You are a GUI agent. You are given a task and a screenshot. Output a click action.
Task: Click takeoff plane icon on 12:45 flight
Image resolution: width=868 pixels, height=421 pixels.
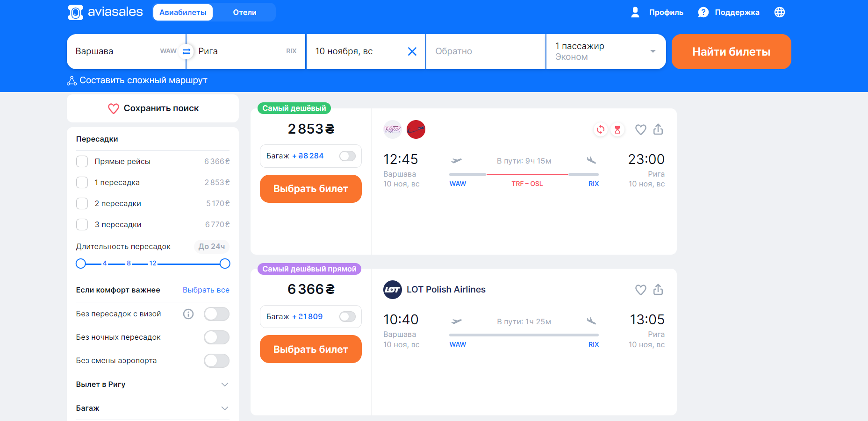[x=456, y=161]
